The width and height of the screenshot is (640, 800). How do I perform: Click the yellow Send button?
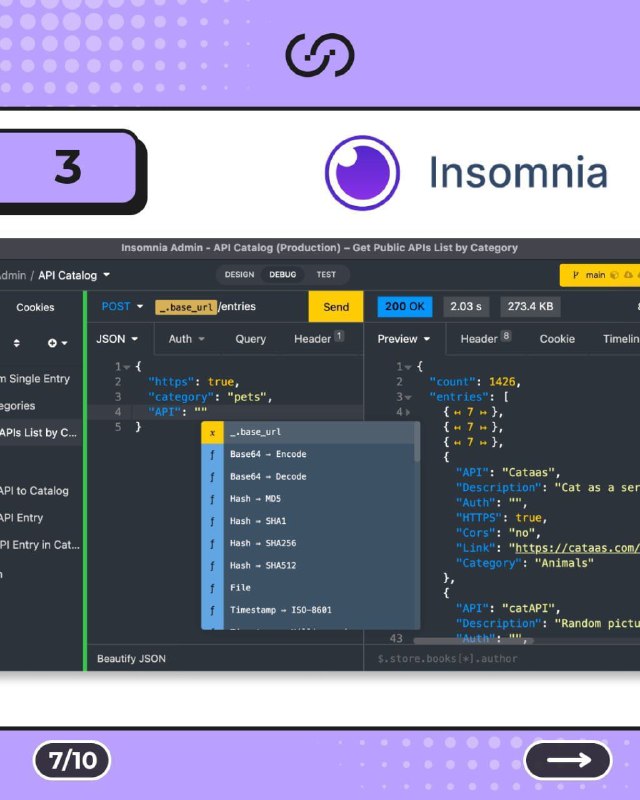pyautogui.click(x=336, y=307)
